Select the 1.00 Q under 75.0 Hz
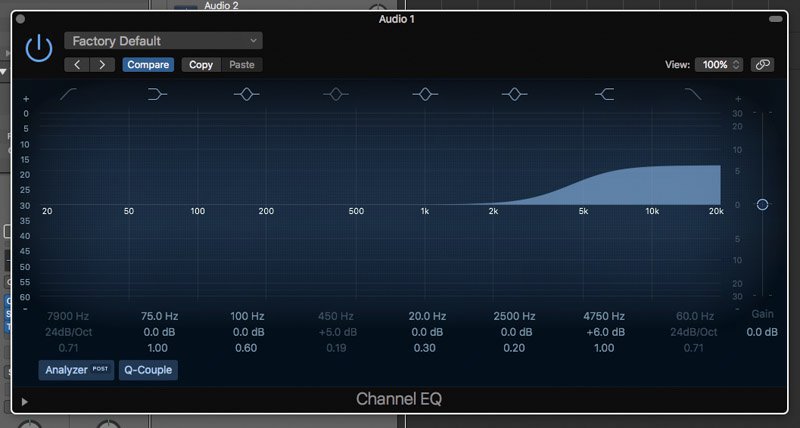The height and width of the screenshot is (428, 800). pos(157,348)
